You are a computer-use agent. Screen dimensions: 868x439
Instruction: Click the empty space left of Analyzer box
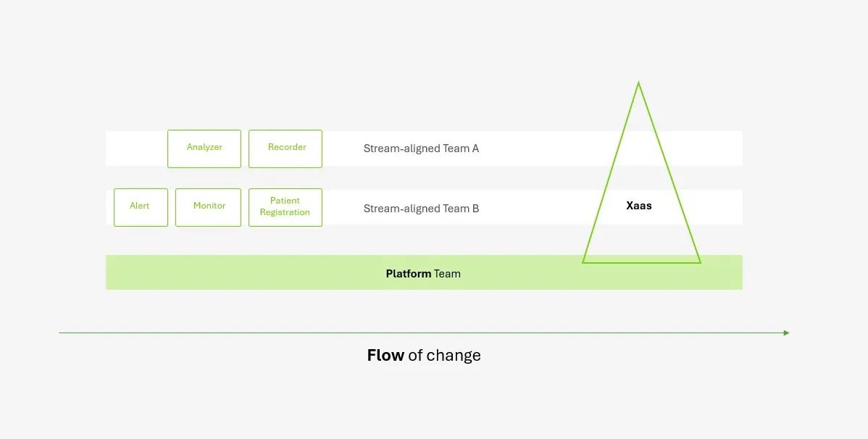(136, 149)
